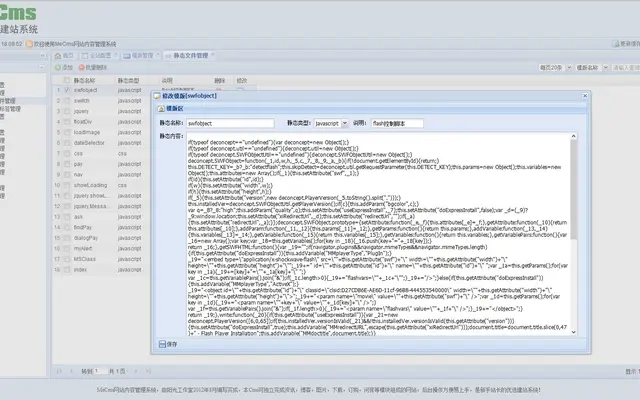This screenshot has height=400, width=640.
Task: Click the 添加 add button
Action: [x=64, y=67]
